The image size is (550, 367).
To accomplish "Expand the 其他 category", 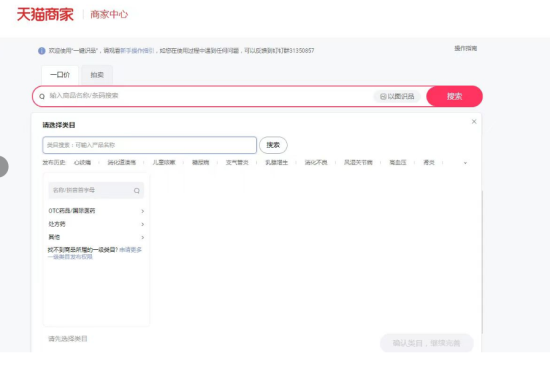I will [96, 238].
